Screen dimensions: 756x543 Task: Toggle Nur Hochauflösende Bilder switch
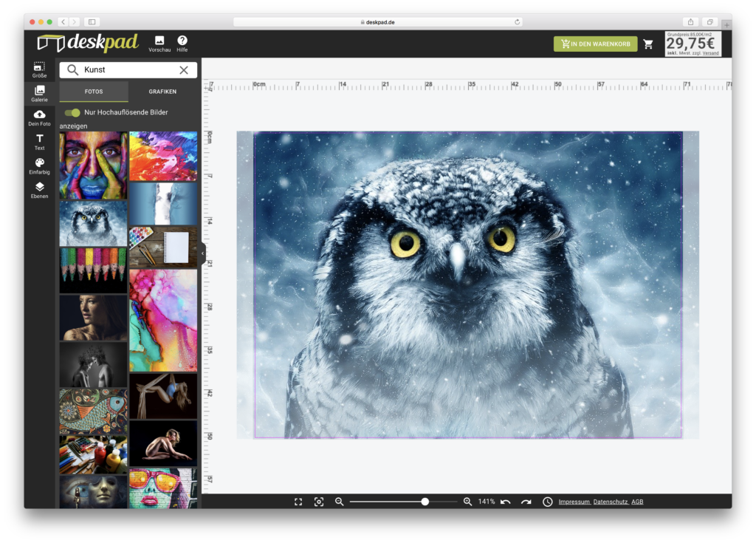click(x=72, y=112)
